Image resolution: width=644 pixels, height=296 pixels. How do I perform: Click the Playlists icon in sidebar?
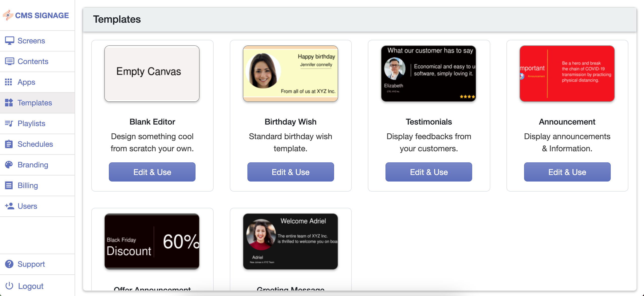click(x=9, y=123)
